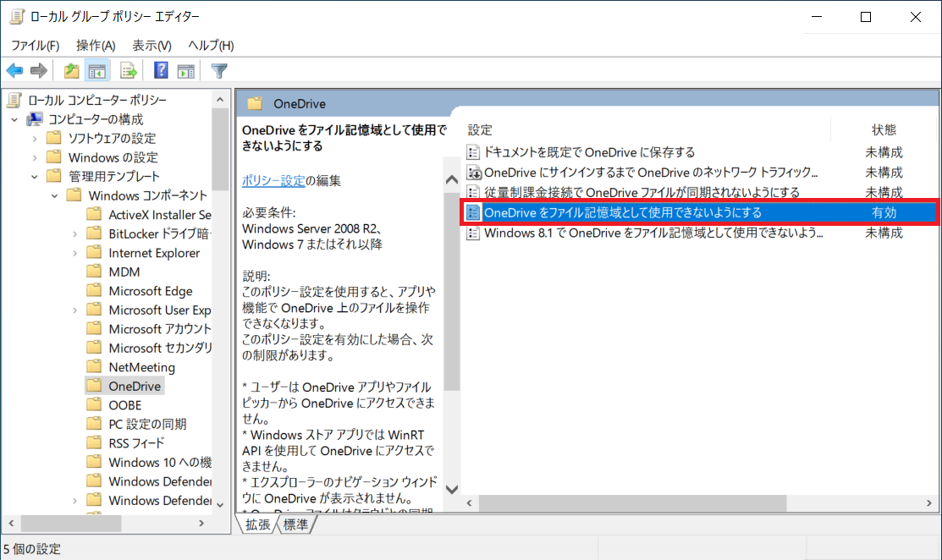Screen dimensions: 942x560
Task: Collapse the 管理用テンプレート node
Action: point(34,177)
